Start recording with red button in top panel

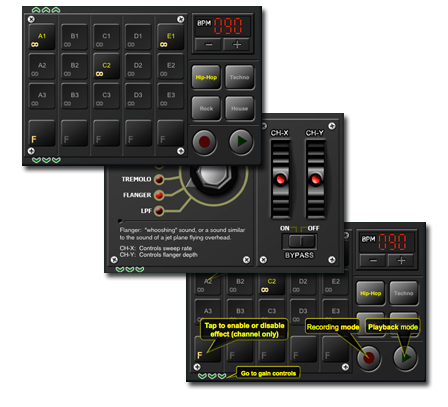click(204, 142)
